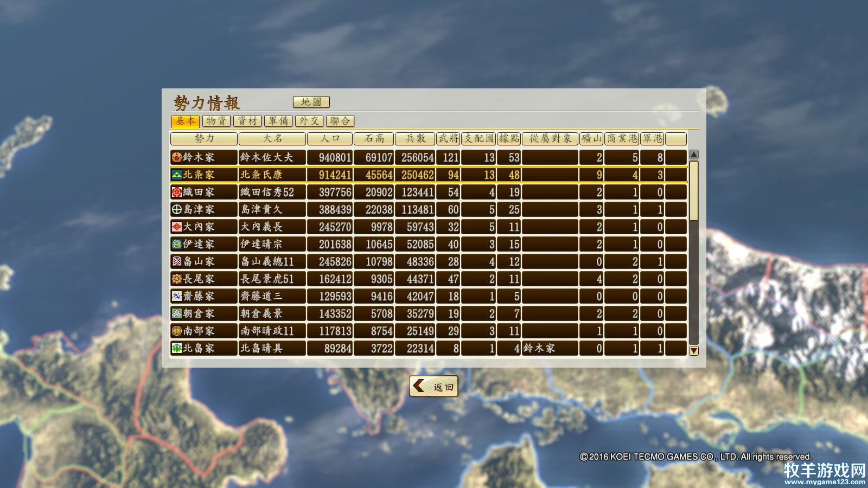
Task: Click the 朝倉家 clan crest icon
Action: tap(177, 313)
